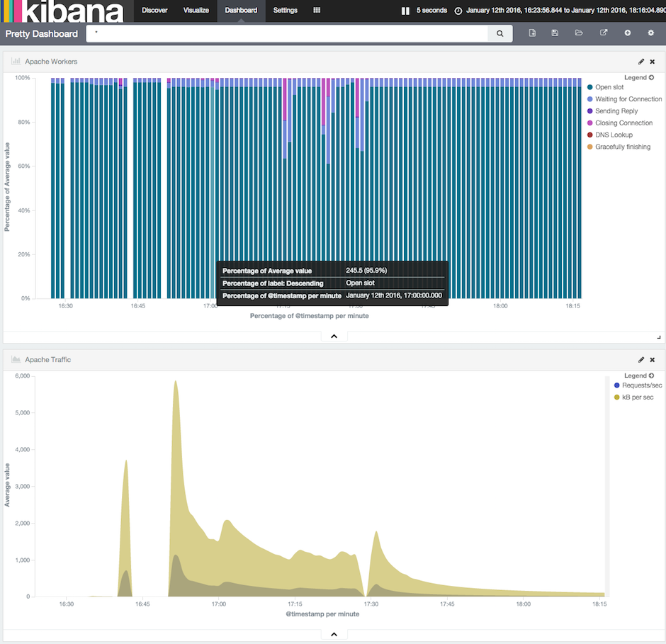Click the New Dashboard icon

pos(532,33)
